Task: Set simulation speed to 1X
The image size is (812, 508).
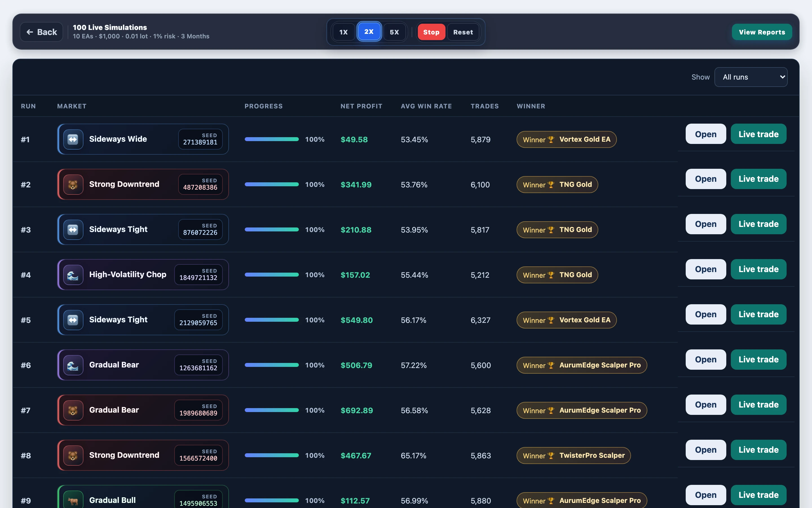Action: 343,32
